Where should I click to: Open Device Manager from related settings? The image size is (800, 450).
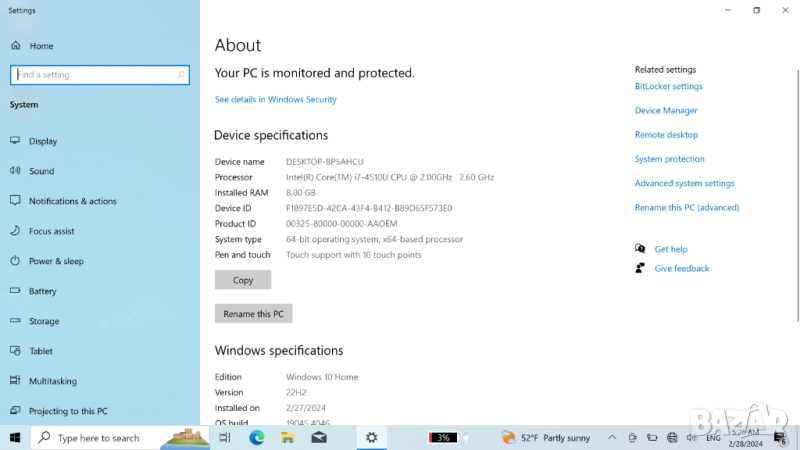pos(666,111)
